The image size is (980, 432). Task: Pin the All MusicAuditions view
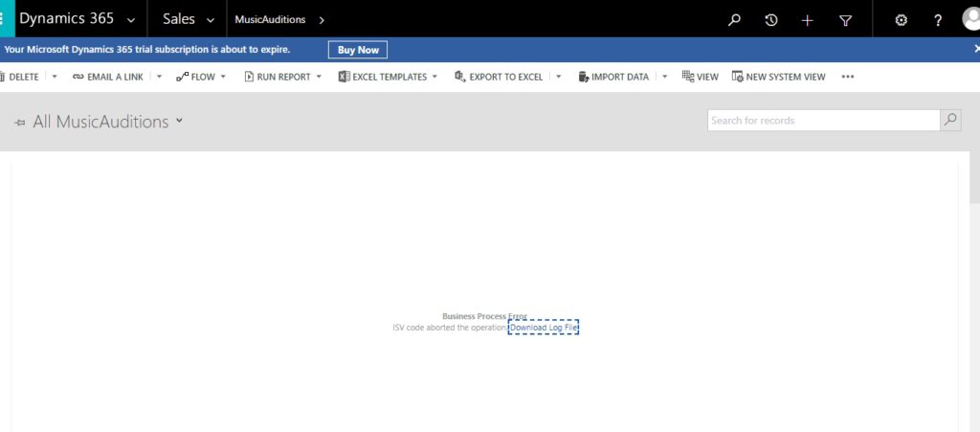20,122
